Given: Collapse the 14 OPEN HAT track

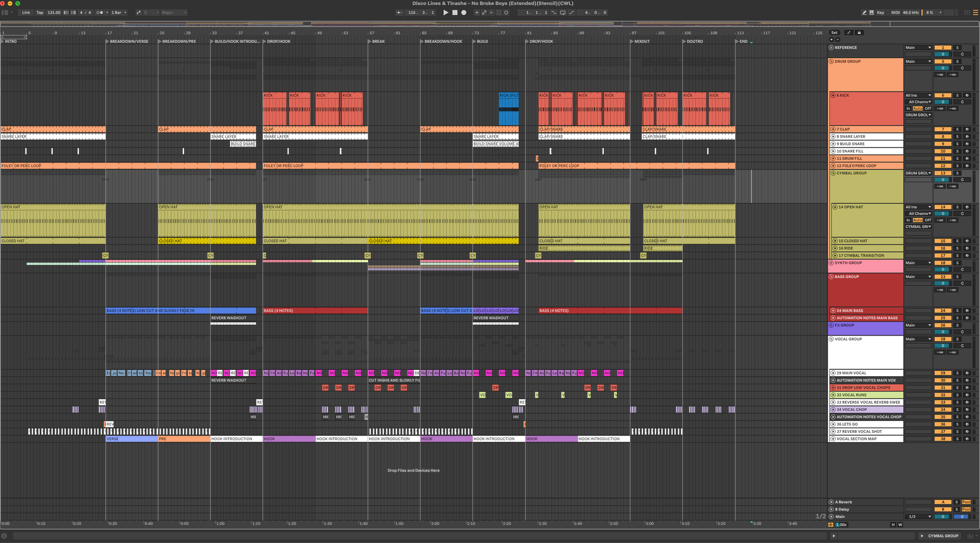Looking at the screenshot, I should click(x=835, y=207).
